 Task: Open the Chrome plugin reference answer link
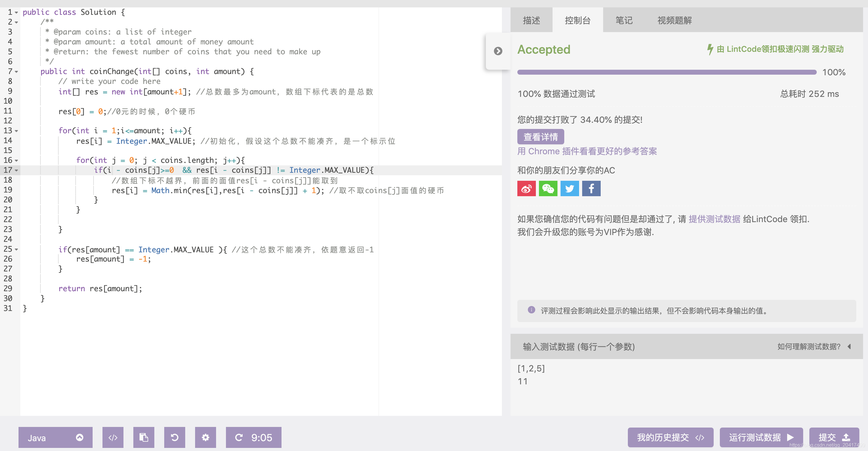coord(587,151)
